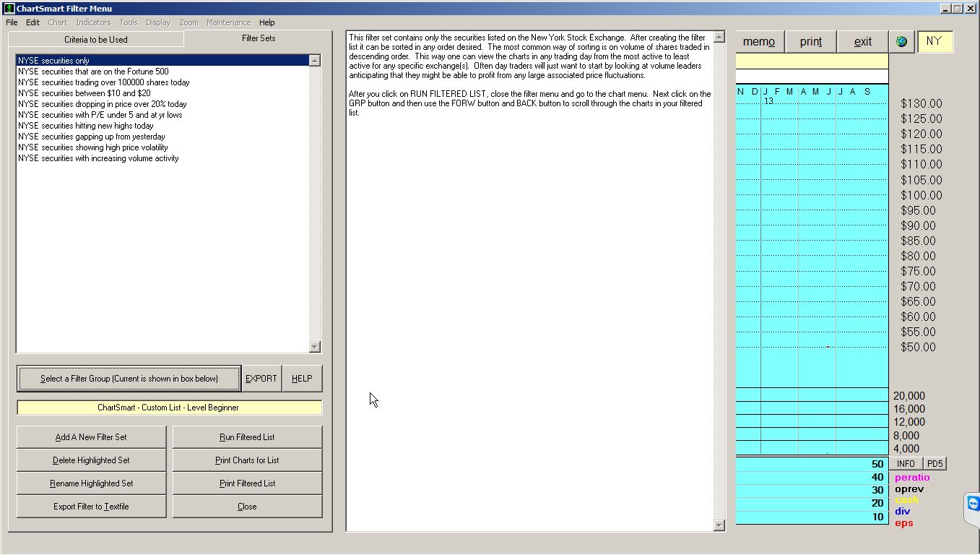Select NYSE securities hitting new highs today
Screen dimensions: 980x555
pos(86,126)
